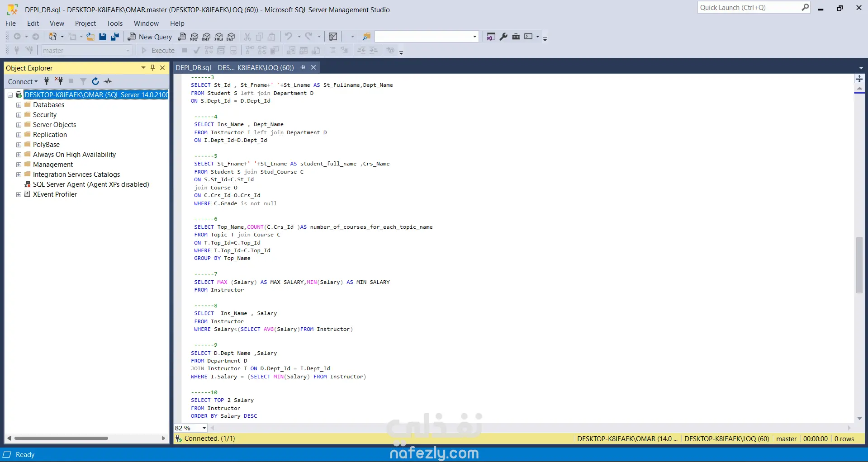Open the File menu
868x462 pixels.
click(10, 24)
